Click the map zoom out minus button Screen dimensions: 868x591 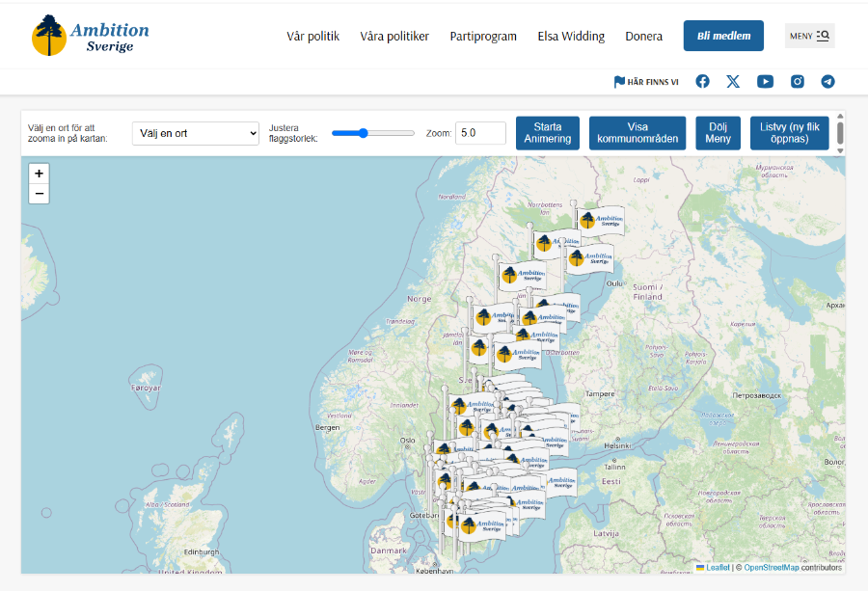click(x=39, y=194)
